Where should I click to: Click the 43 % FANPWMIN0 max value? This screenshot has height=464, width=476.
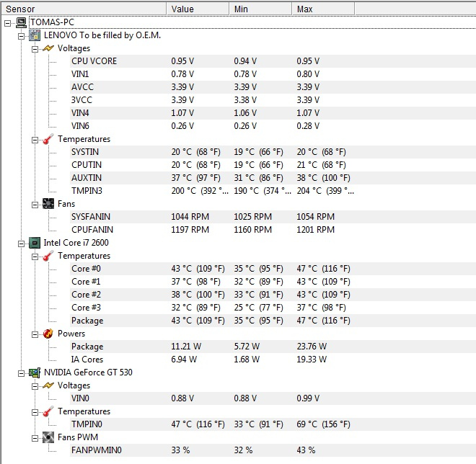306,450
